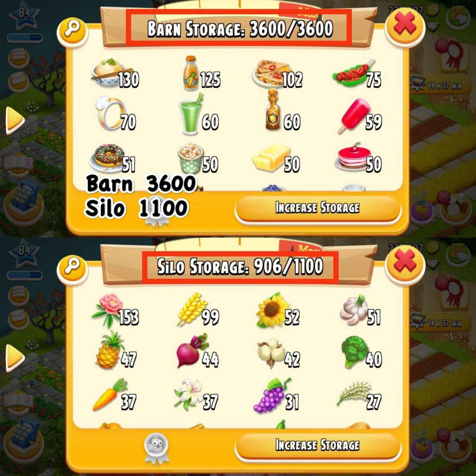Click the chick ribbon badge in Silo panel
The width and height of the screenshot is (476, 476).
pyautogui.click(x=156, y=448)
